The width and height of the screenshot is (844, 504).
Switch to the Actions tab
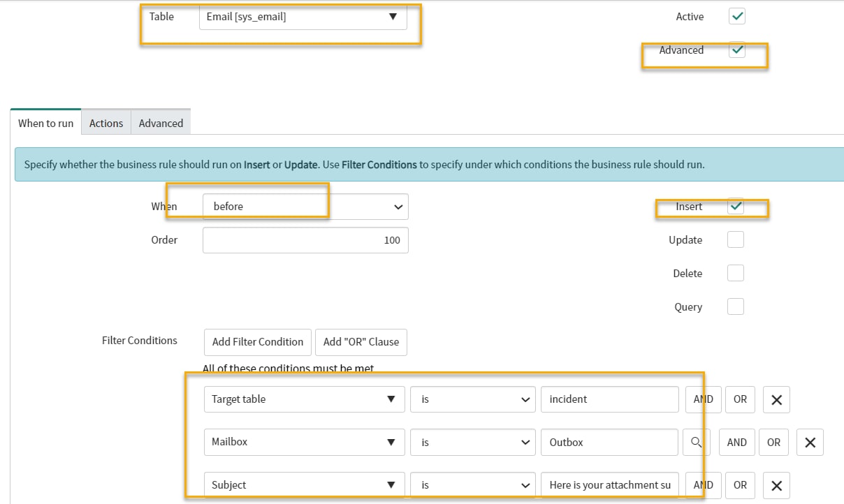(105, 122)
